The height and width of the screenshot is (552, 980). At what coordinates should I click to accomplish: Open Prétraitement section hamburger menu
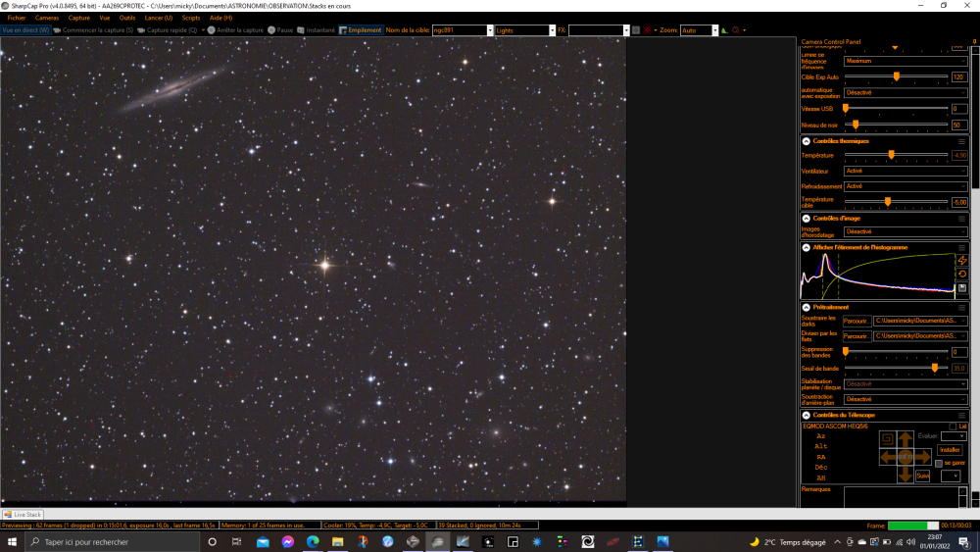(x=962, y=308)
